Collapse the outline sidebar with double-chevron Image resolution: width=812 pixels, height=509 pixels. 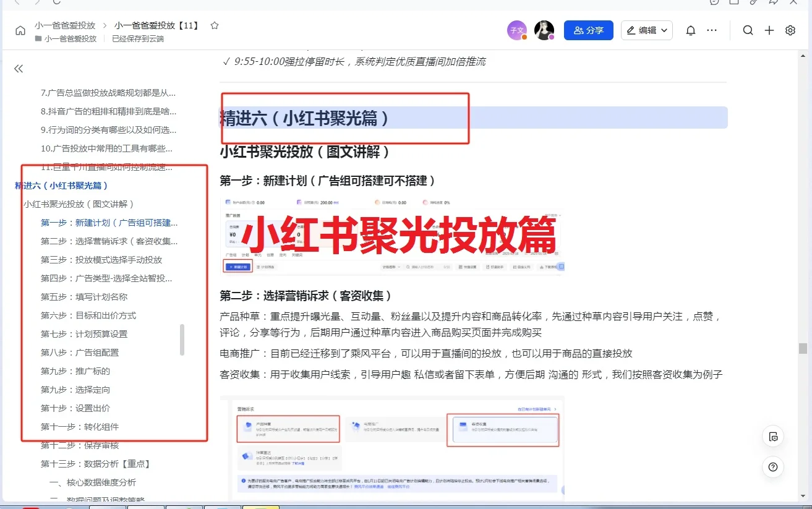point(19,69)
